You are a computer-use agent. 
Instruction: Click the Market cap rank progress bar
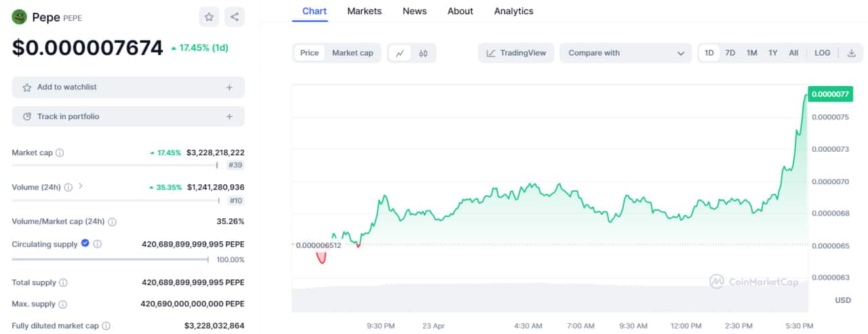[115, 165]
